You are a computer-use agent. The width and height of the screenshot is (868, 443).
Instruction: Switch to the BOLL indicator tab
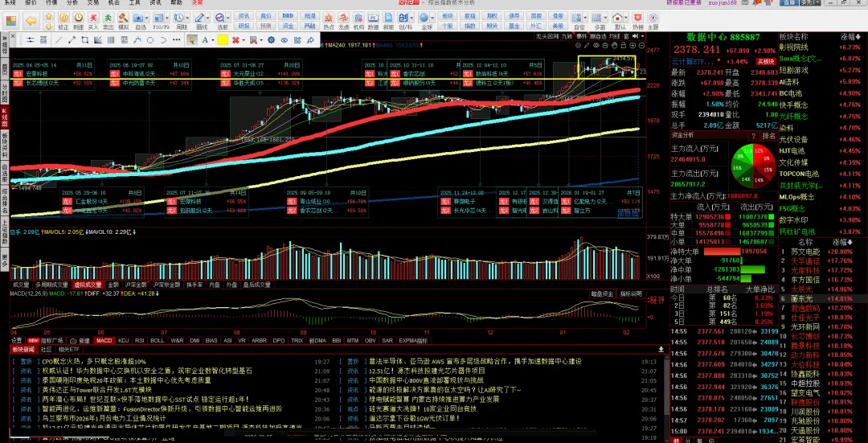158,341
